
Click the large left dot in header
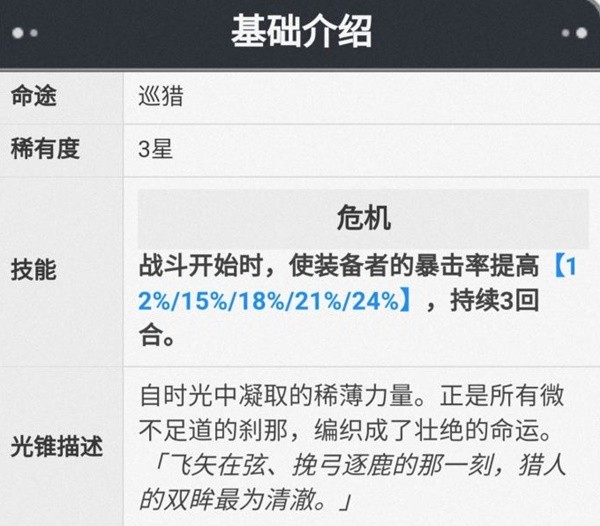click(18, 33)
